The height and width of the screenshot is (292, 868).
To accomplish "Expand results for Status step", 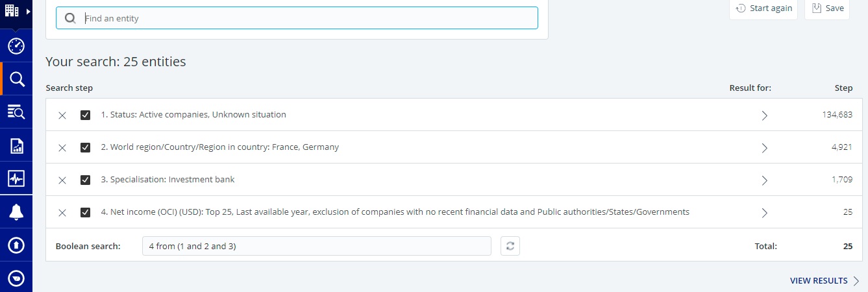I will (764, 116).
